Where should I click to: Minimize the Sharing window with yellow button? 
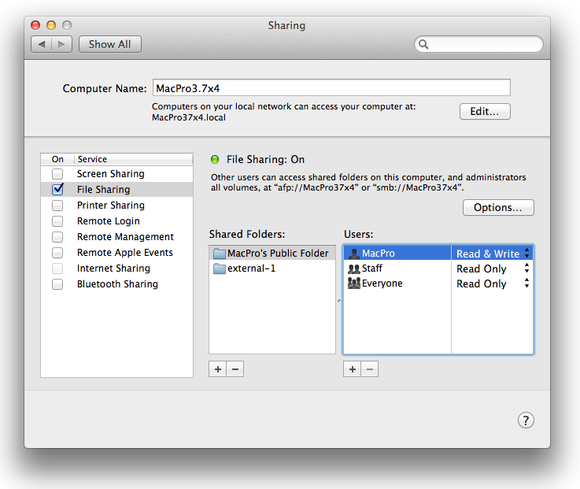(x=51, y=25)
